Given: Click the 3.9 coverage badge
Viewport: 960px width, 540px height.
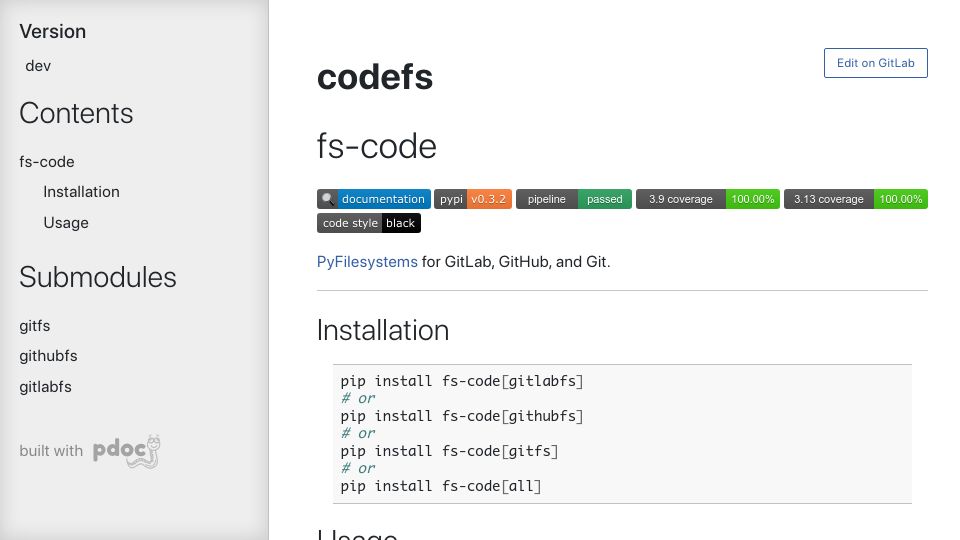Looking at the screenshot, I should click(708, 199).
